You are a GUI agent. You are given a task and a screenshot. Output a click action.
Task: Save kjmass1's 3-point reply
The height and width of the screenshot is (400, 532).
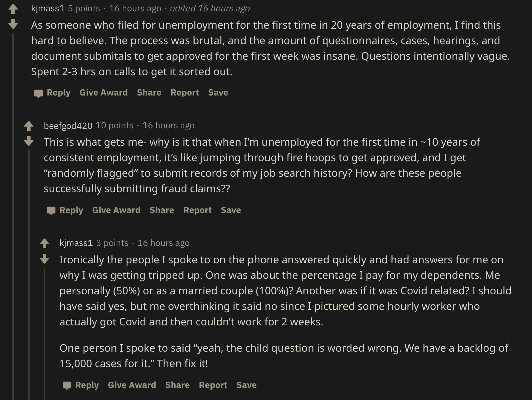[x=246, y=385]
